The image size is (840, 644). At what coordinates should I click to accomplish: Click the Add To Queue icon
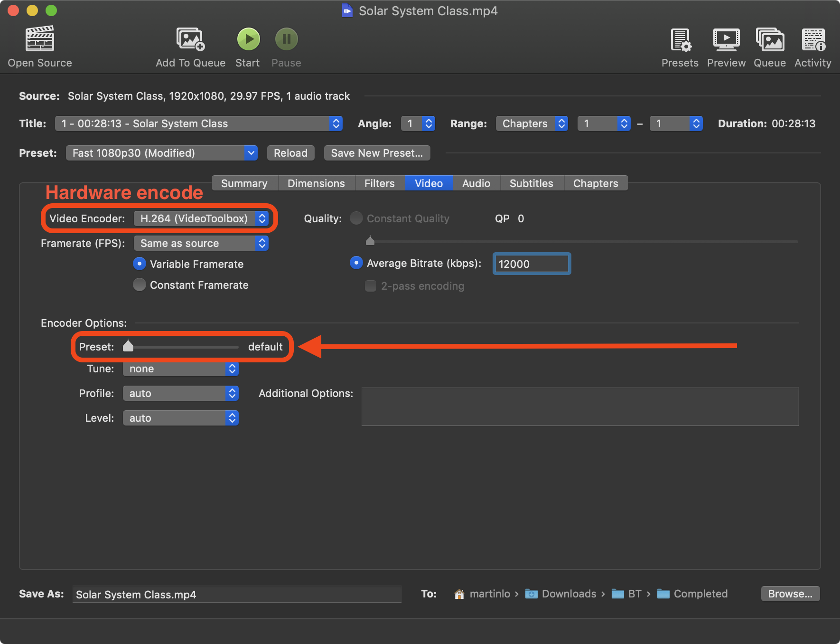tap(190, 39)
